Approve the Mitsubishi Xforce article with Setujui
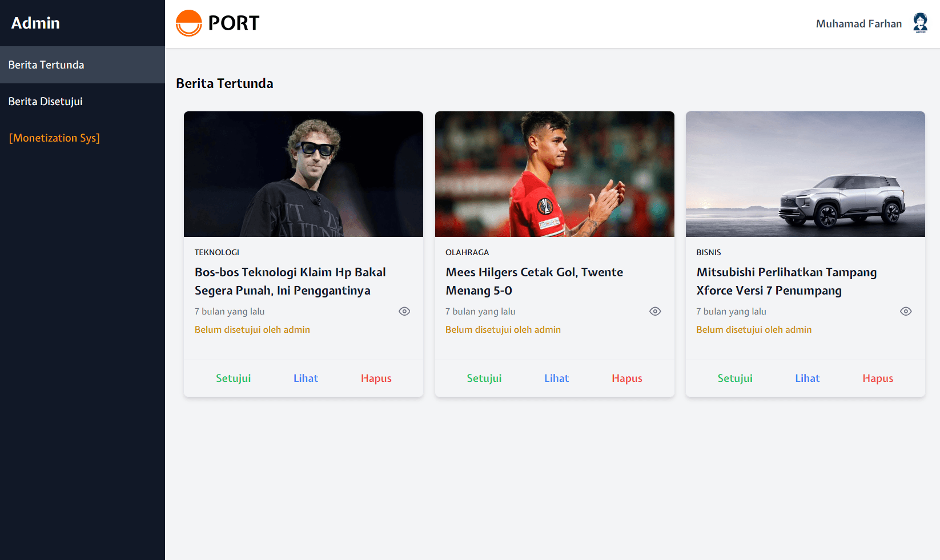Screen dimensions: 940x560 tap(734, 378)
